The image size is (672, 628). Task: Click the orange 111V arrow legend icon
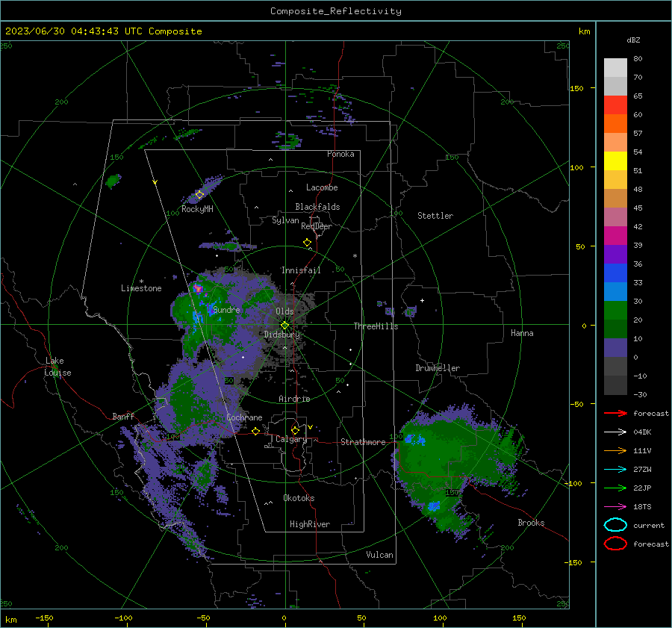(x=615, y=450)
